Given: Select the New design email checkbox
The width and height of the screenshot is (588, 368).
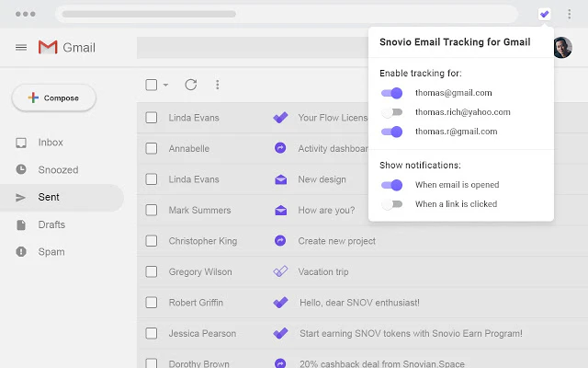Looking at the screenshot, I should (151, 179).
